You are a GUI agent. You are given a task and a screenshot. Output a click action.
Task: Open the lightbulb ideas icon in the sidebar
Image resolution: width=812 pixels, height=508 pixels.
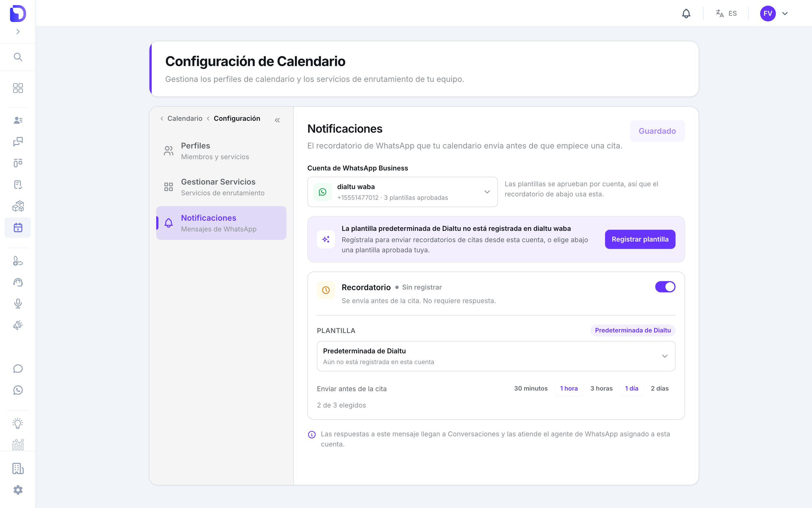point(18,423)
